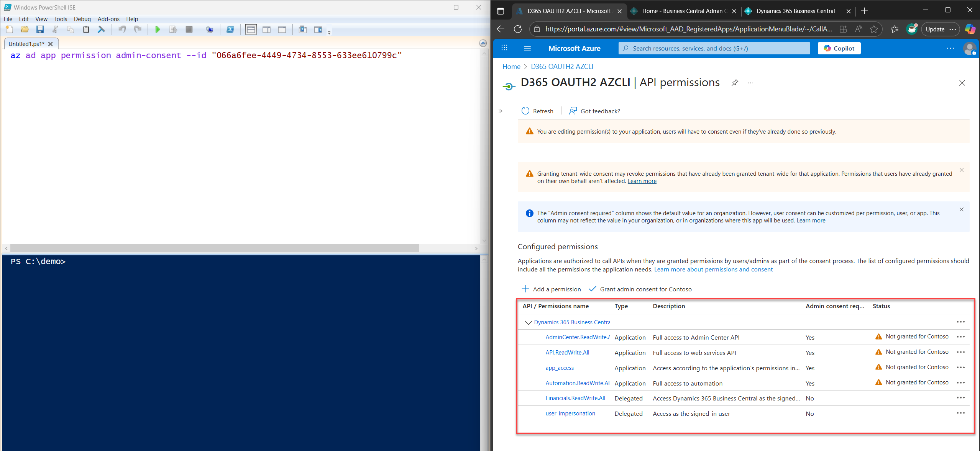Screen dimensions: 980x451
Task: Open the Debug menu
Action: (82, 19)
